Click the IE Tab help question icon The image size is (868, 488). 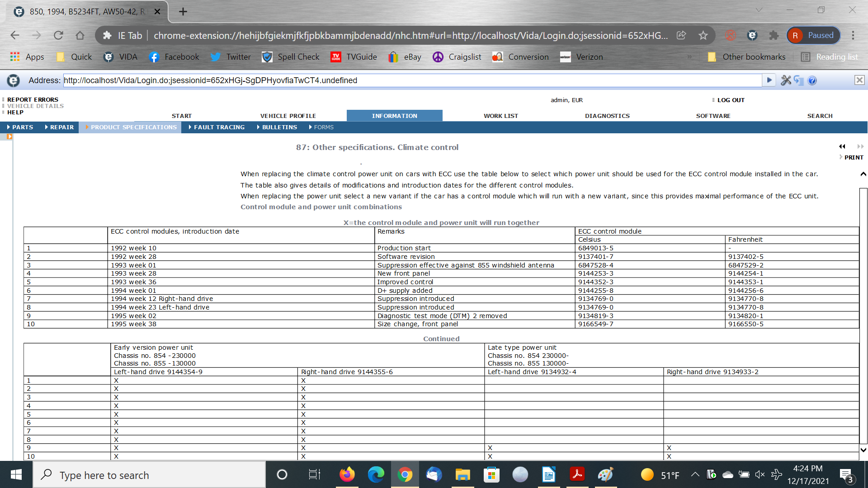[812, 80]
